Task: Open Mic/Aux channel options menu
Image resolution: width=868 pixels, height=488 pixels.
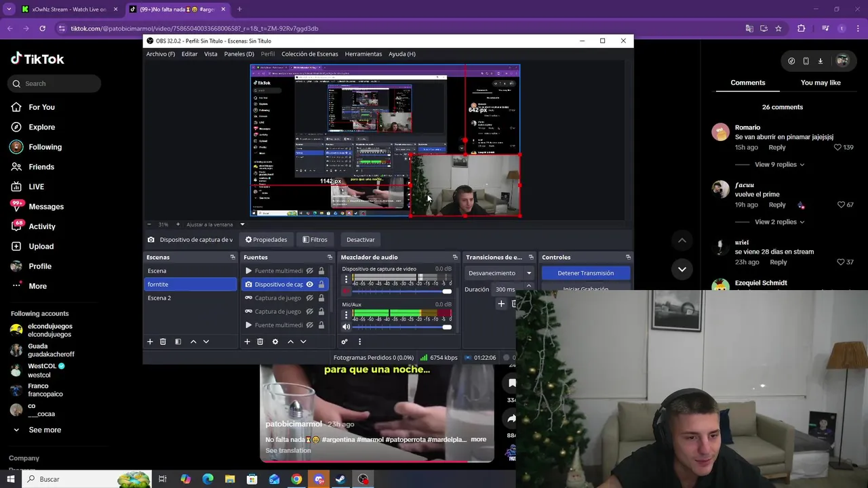Action: (346, 314)
